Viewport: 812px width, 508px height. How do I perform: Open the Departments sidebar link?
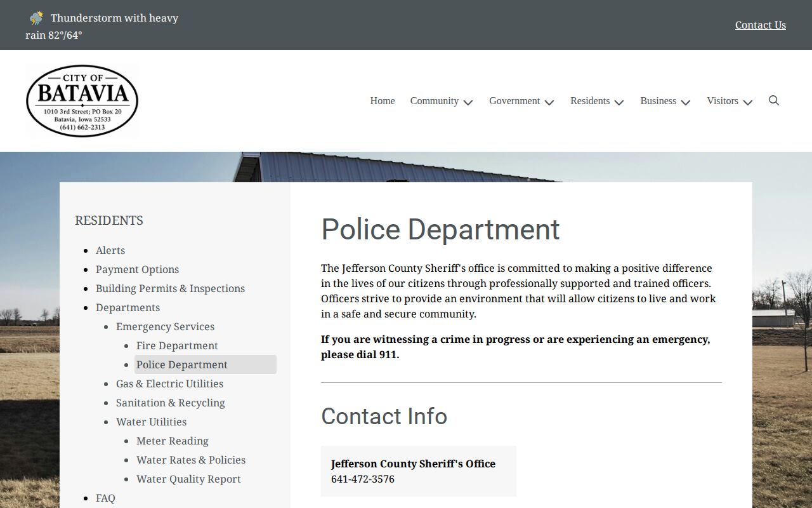click(x=128, y=307)
